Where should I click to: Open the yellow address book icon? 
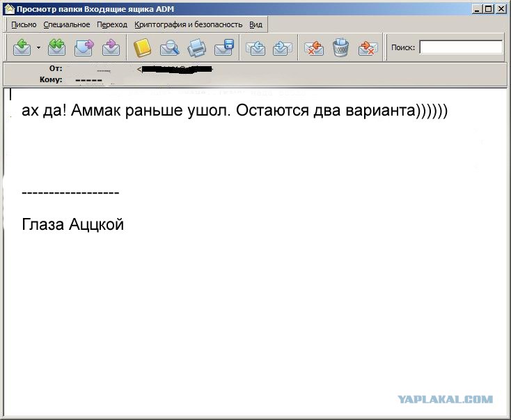pyautogui.click(x=143, y=47)
